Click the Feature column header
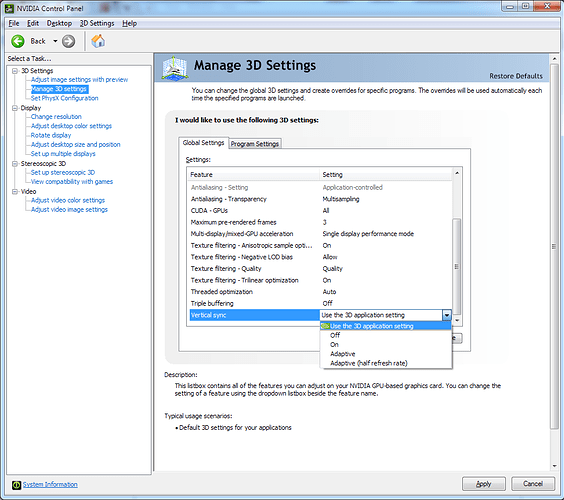 coord(254,175)
